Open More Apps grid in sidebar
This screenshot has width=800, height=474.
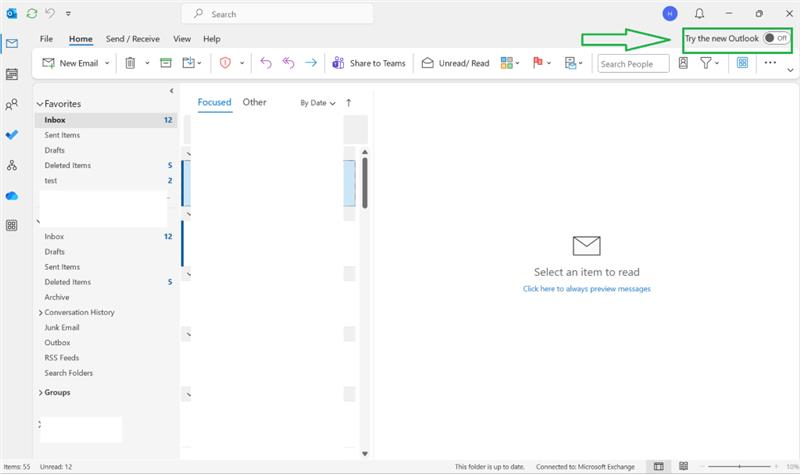pos(12,226)
